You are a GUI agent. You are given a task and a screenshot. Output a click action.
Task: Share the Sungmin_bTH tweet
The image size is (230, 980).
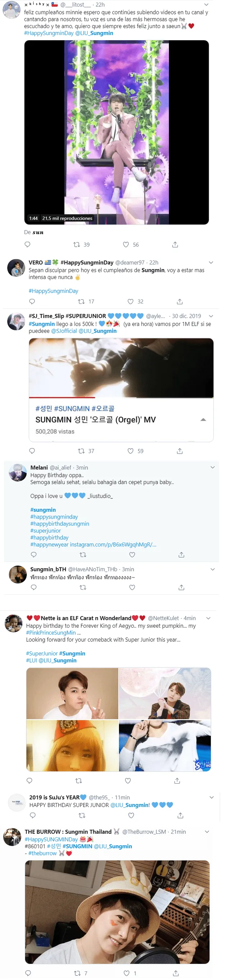pos(181,587)
